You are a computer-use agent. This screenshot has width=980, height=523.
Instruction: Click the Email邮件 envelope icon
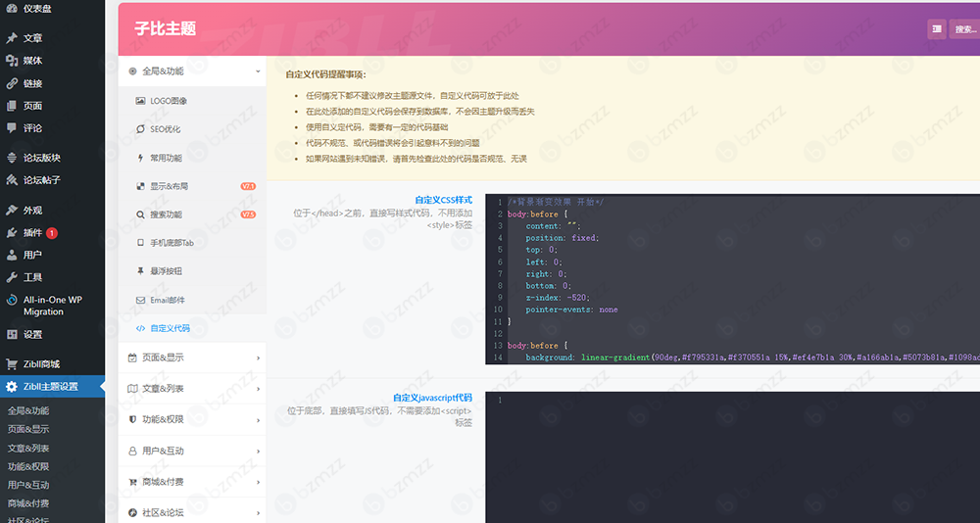point(140,300)
